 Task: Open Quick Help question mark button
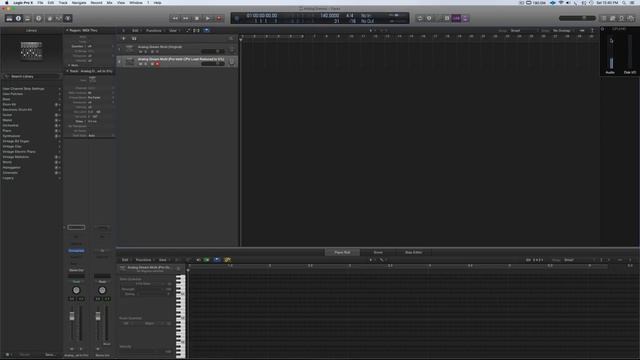pyautogui.click(x=39, y=18)
